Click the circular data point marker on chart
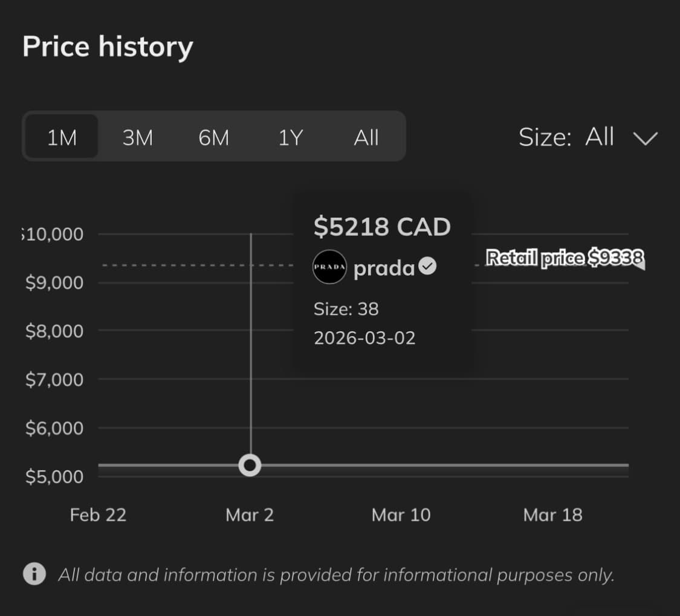The height and width of the screenshot is (616, 680). tap(250, 465)
